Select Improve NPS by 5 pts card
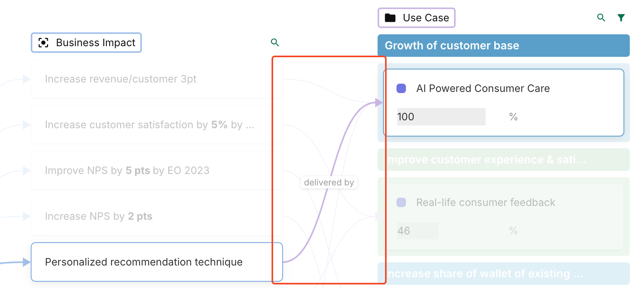644x288 pixels. (x=156, y=170)
